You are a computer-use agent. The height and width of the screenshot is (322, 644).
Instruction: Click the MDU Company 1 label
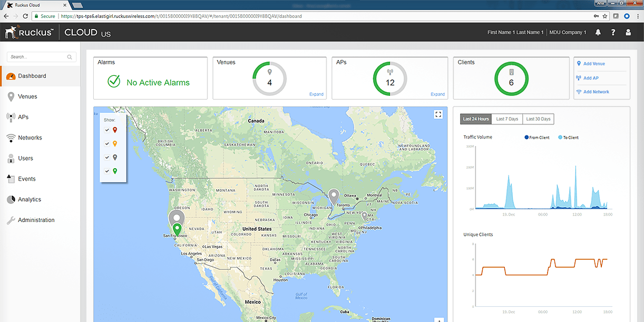(568, 32)
